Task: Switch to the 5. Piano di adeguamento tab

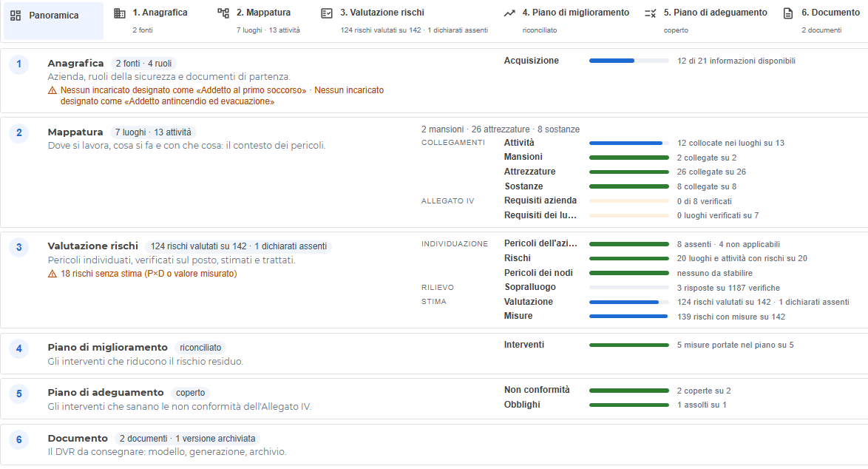Action: pos(706,21)
